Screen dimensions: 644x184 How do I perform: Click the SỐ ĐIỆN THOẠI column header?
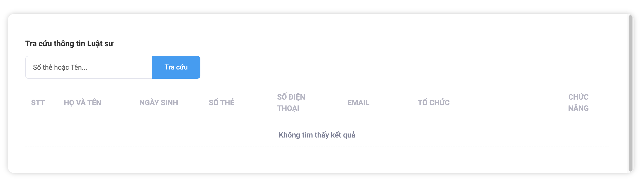tap(291, 103)
